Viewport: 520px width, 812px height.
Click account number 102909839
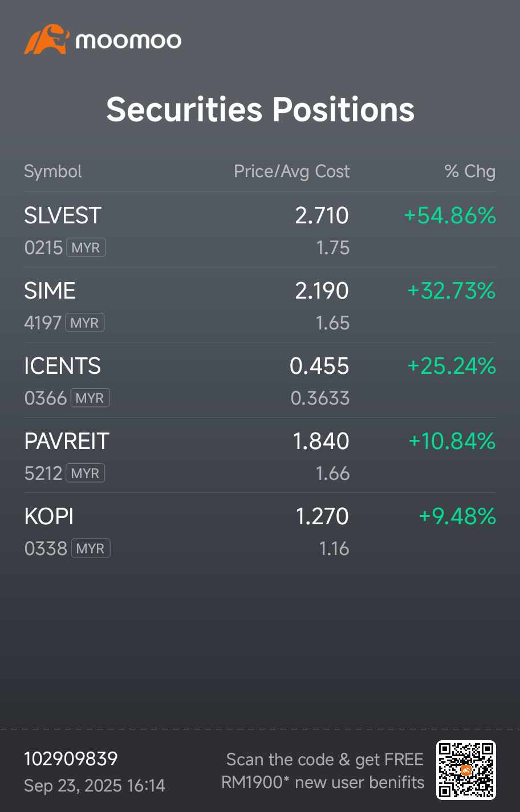(70, 758)
